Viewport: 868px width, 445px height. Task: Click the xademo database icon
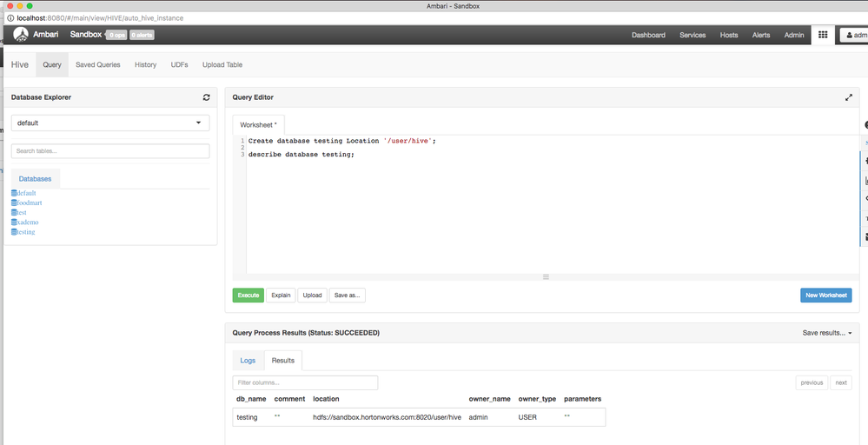click(15, 222)
